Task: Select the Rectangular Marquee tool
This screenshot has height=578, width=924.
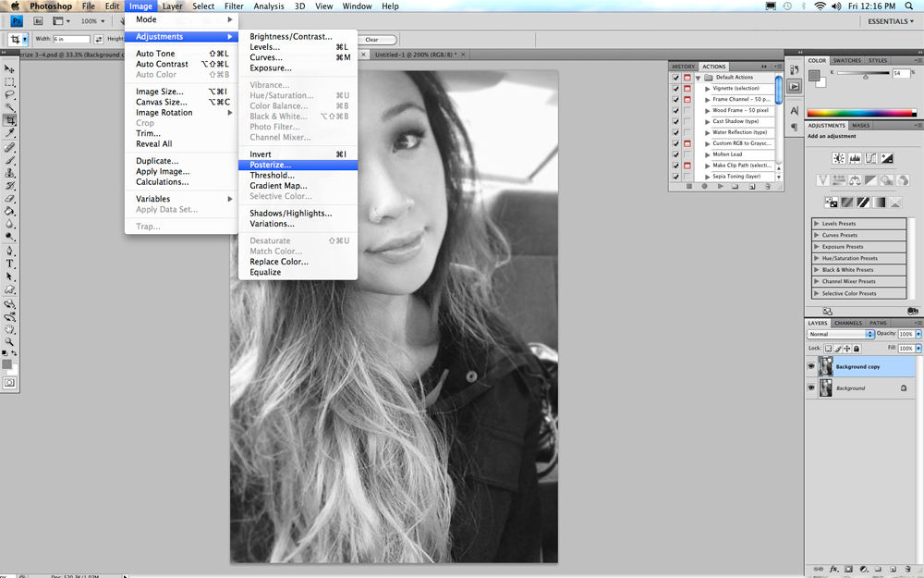Action: pyautogui.click(x=9, y=82)
